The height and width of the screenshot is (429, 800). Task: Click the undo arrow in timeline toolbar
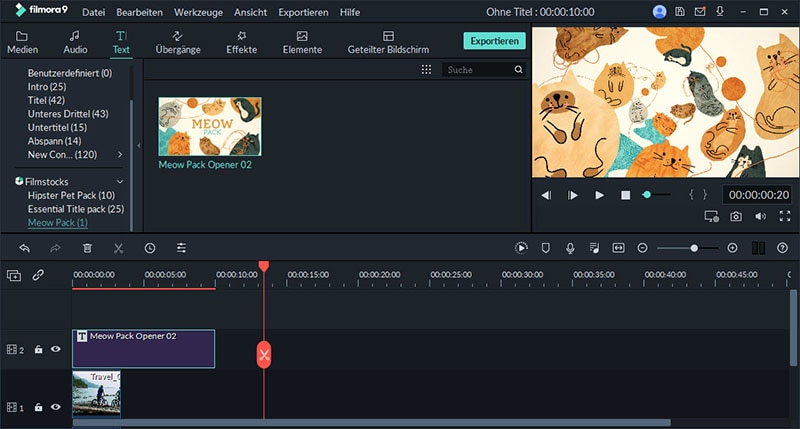pos(24,248)
